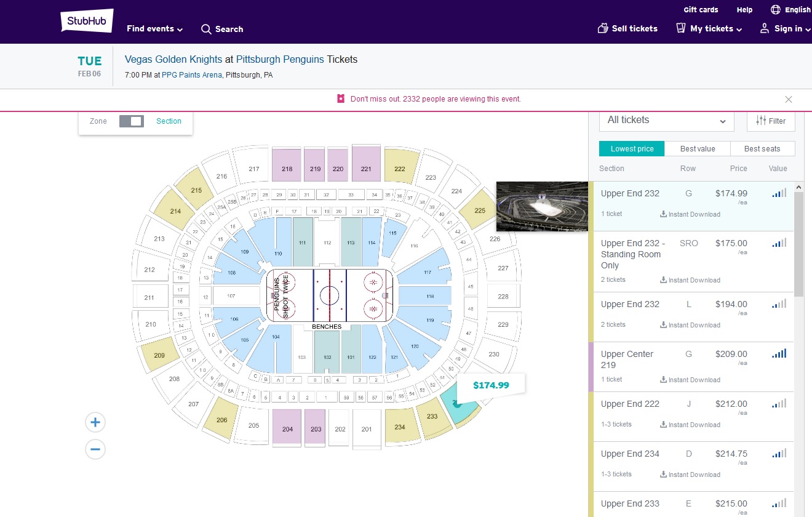Open the PPG Paints Arena link
This screenshot has width=812, height=517.
coord(191,75)
